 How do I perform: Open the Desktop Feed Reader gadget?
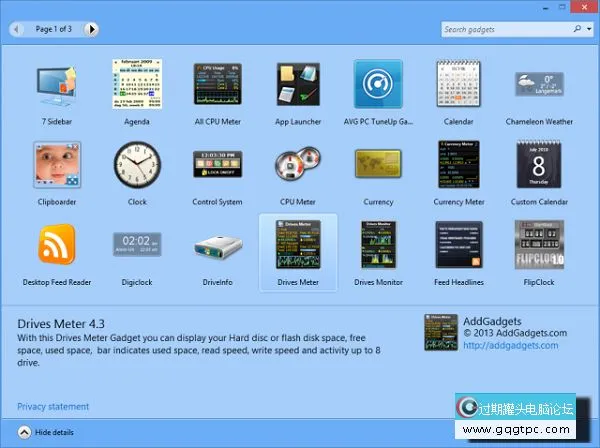point(56,246)
